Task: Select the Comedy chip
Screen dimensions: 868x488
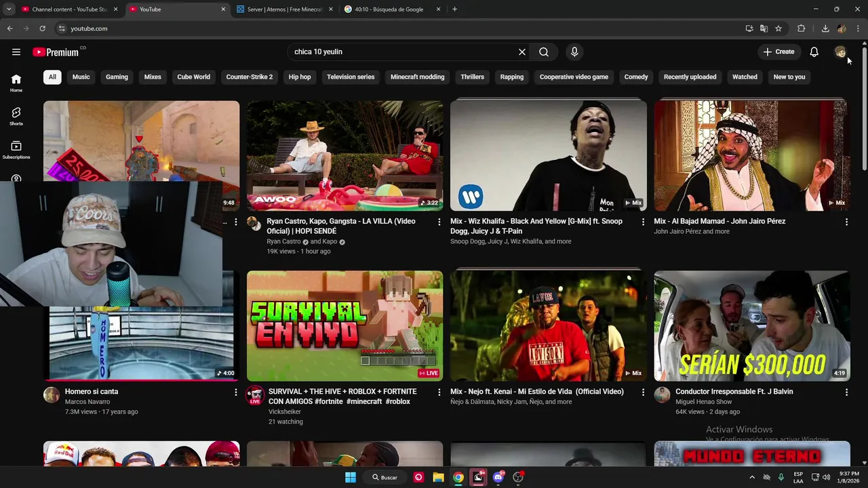Action: click(x=636, y=77)
